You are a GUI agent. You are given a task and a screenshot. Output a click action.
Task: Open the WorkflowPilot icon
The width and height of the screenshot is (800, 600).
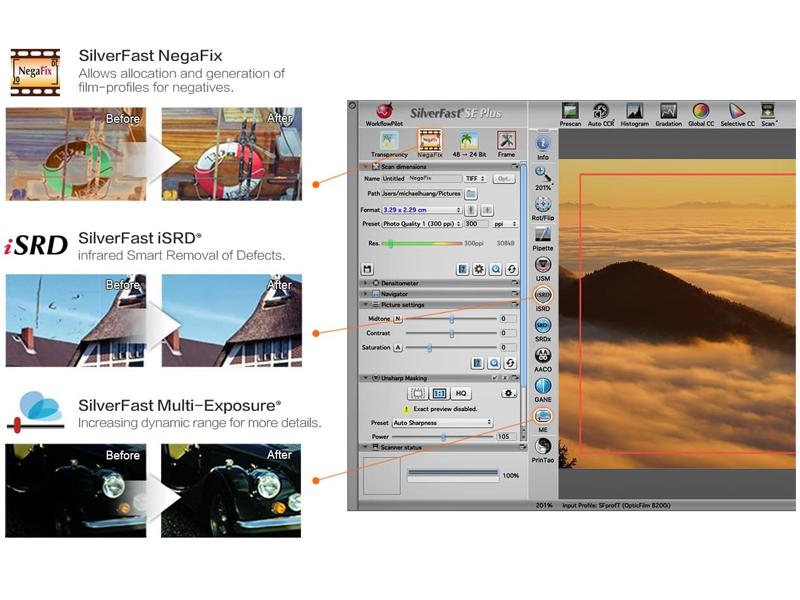pyautogui.click(x=384, y=111)
